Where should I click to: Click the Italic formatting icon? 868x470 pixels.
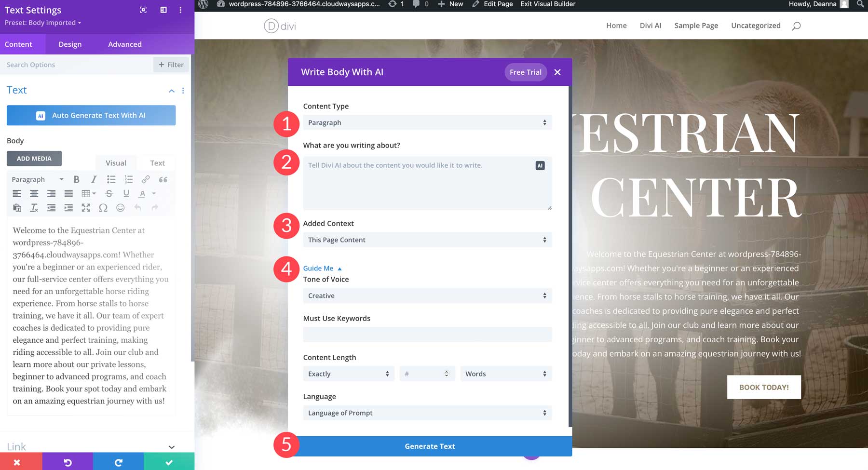click(x=94, y=179)
